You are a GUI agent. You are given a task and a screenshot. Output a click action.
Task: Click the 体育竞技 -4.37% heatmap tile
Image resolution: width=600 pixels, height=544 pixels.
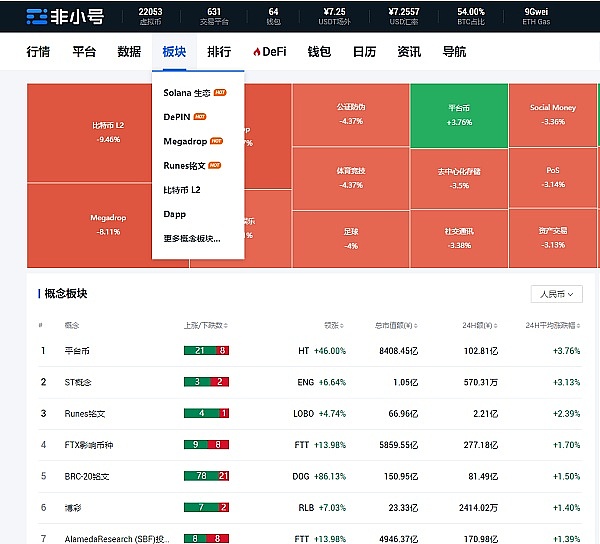tap(351, 179)
